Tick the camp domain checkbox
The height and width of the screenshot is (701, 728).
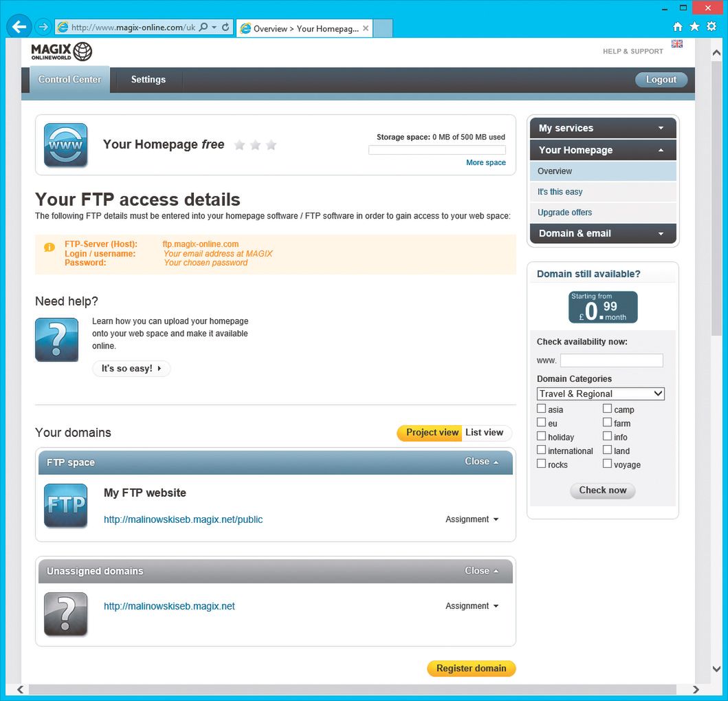pyautogui.click(x=607, y=409)
